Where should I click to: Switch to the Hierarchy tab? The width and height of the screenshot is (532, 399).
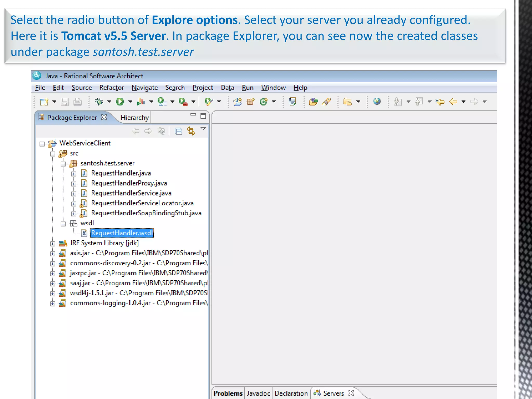135,118
